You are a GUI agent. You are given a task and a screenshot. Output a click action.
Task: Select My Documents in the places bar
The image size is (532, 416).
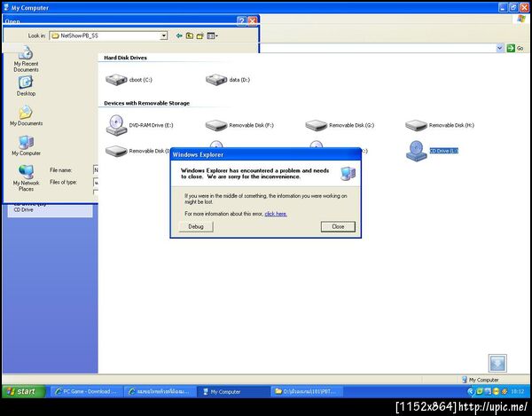click(x=26, y=115)
